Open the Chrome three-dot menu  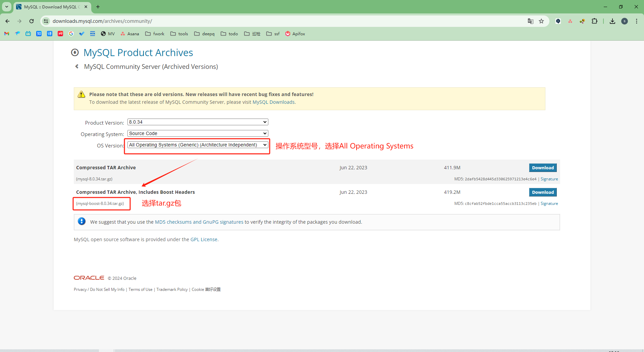pos(637,21)
